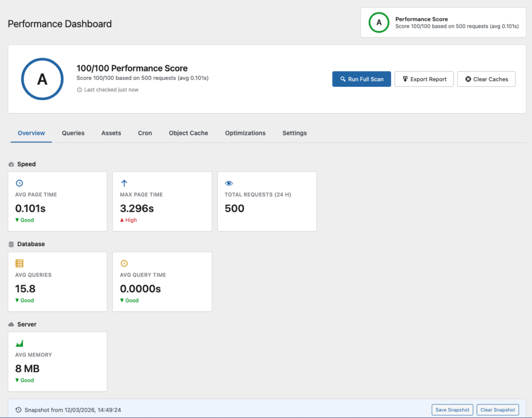
Task: Click the eye icon in Total Requests card
Action: pos(229,183)
